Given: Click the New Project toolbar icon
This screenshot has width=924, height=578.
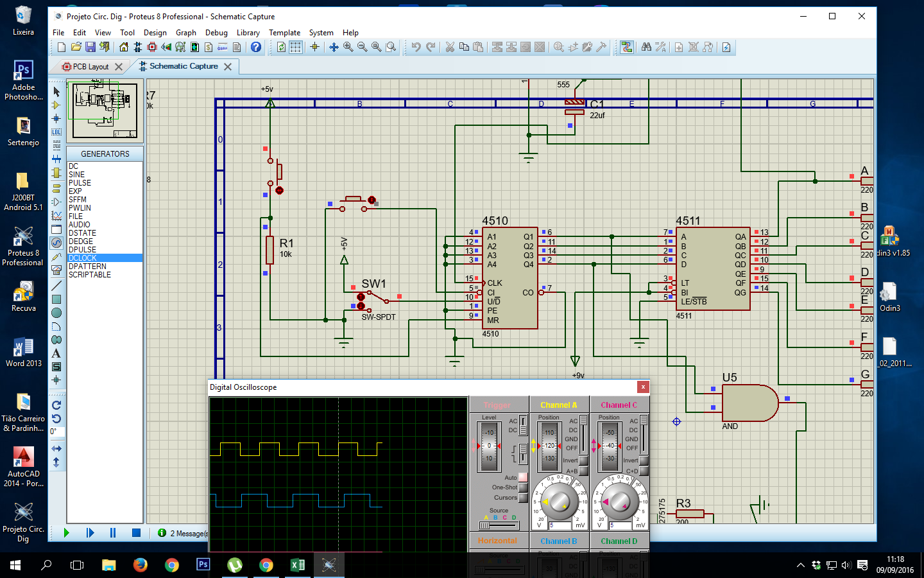Looking at the screenshot, I should coord(62,47).
